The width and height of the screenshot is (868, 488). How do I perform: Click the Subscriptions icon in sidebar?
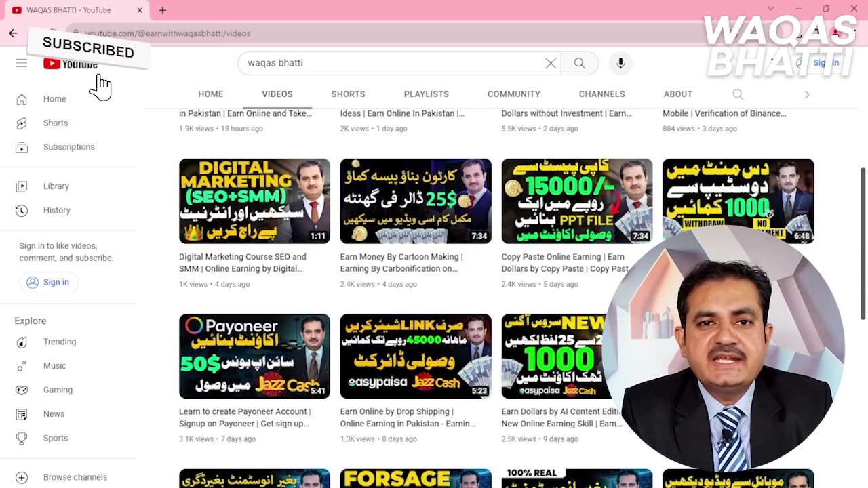point(22,147)
